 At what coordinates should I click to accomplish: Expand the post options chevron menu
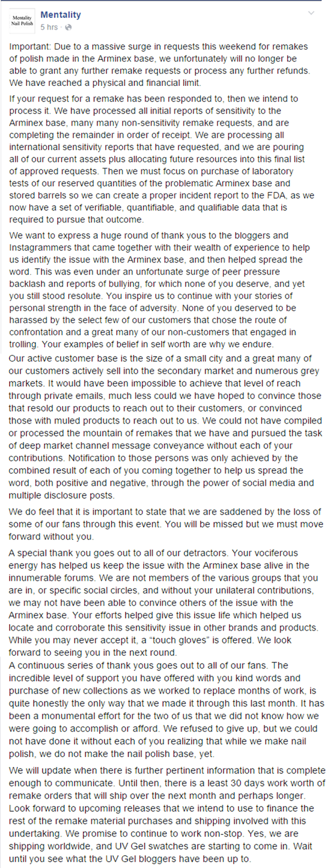coord(311,13)
